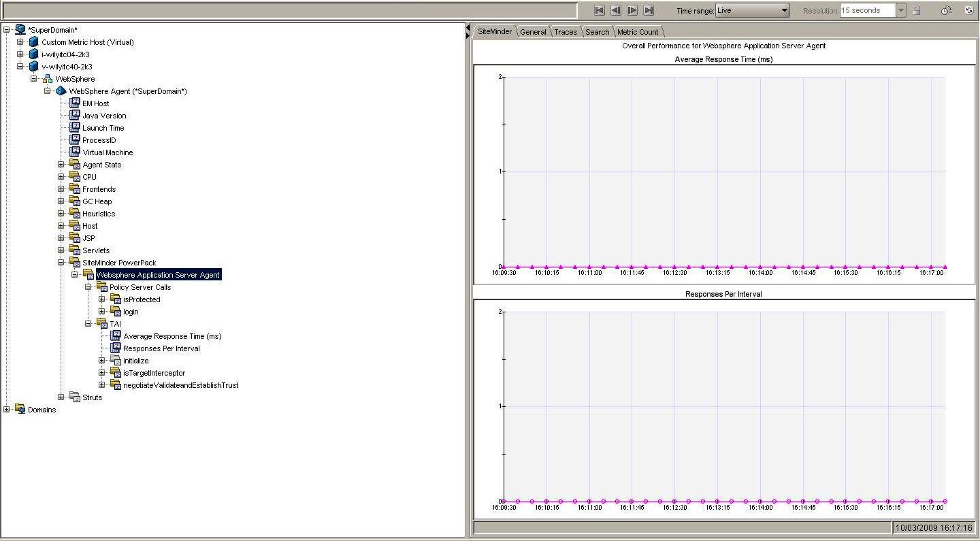Switch to the Traces tab
The height and width of the screenshot is (541, 980).
(x=565, y=32)
